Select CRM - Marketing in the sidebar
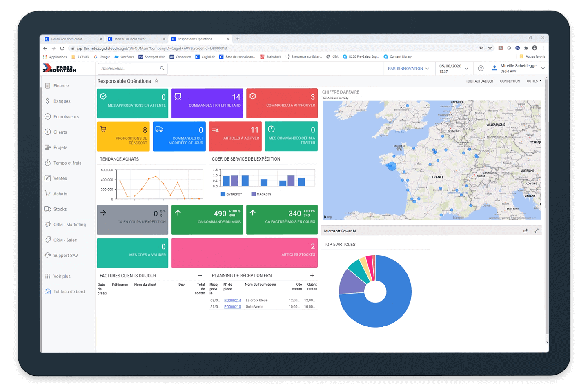The width and height of the screenshot is (588, 388). pyautogui.click(x=69, y=225)
